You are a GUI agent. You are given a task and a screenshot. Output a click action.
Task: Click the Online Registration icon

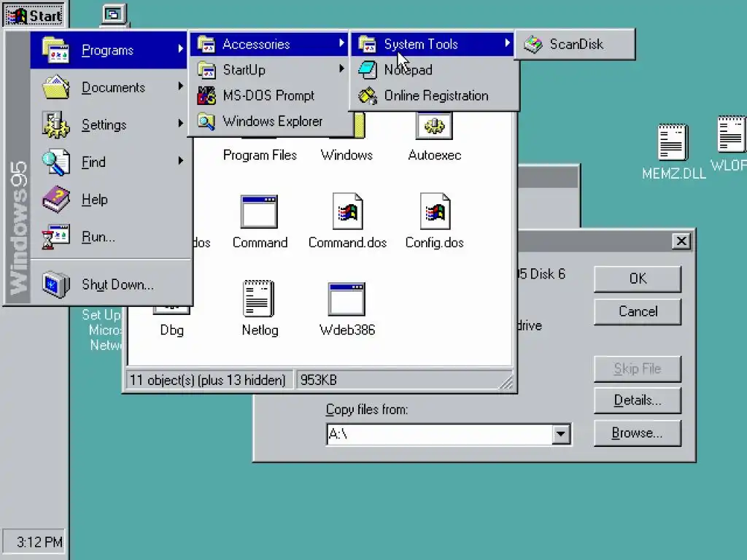coord(368,96)
